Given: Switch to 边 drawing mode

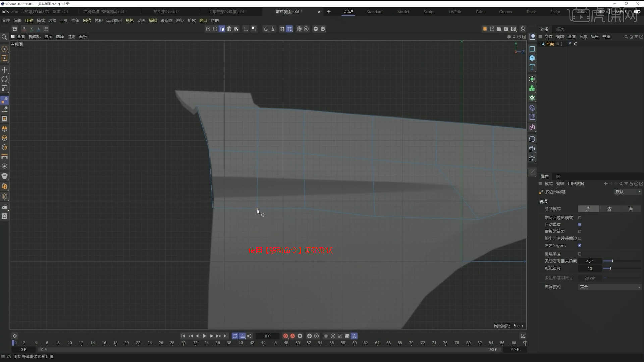Looking at the screenshot, I should tap(609, 208).
